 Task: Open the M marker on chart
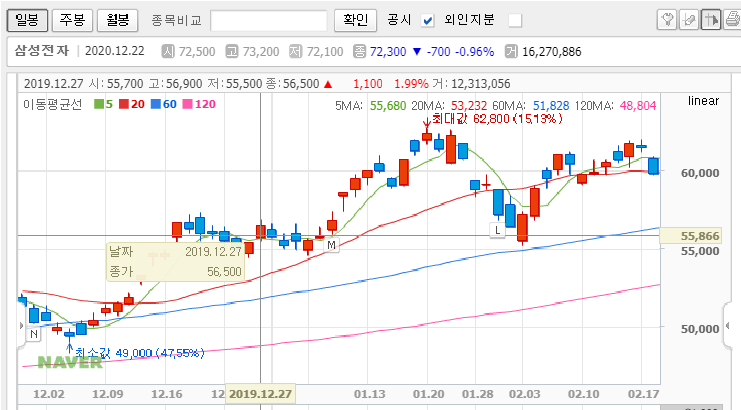[331, 245]
